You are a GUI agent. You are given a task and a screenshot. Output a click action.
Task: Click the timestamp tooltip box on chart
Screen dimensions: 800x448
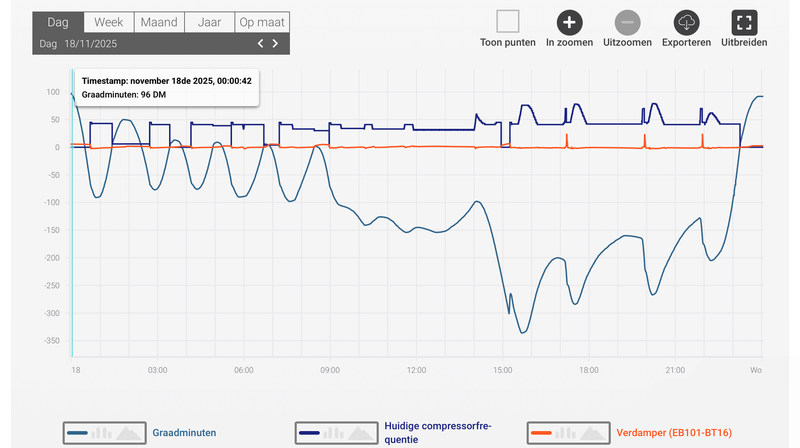167,86
